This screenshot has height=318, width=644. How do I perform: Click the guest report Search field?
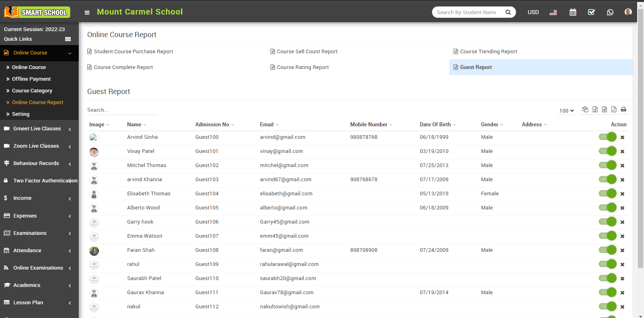[x=122, y=110]
